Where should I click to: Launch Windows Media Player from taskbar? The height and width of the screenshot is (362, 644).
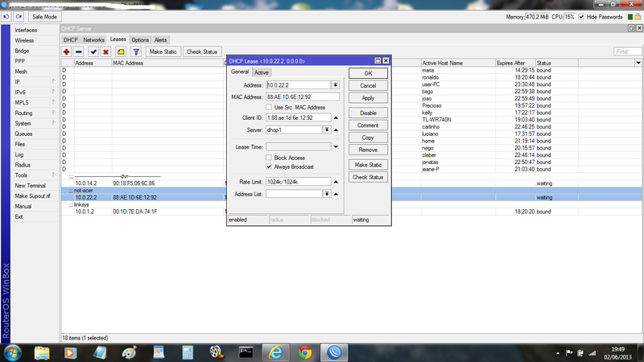click(70, 352)
